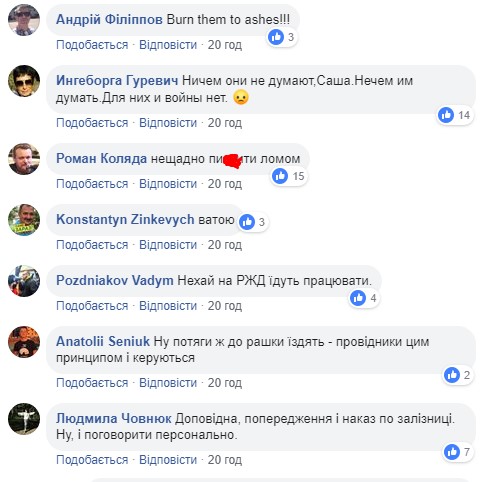The width and height of the screenshot is (502, 482).
Task: Click like icon on Anatolii Seniuk comment
Action: (x=452, y=375)
